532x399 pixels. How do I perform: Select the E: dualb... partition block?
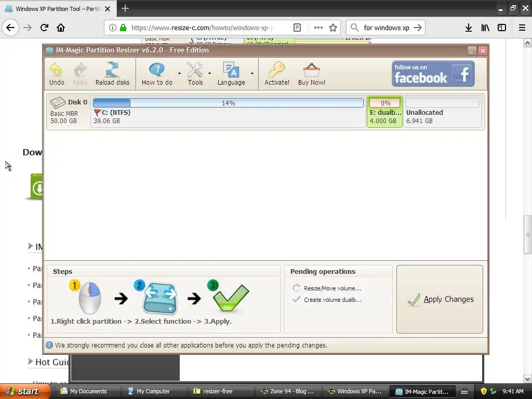(384, 112)
